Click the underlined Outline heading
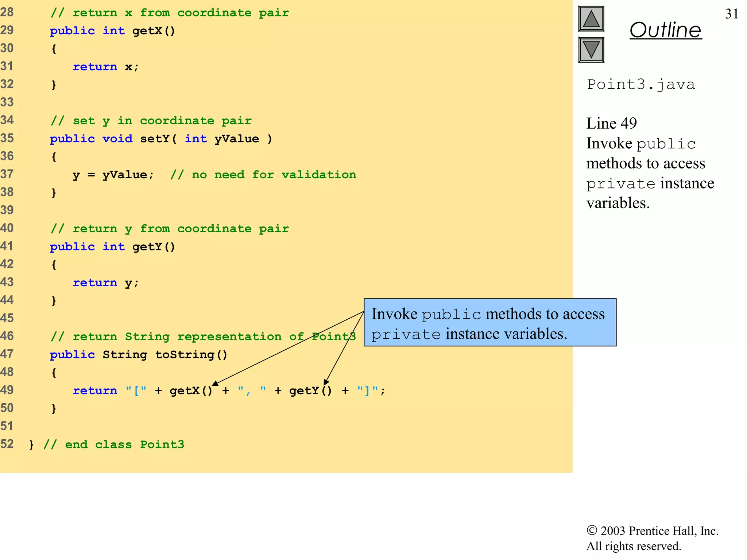Screen dimensions: 747x560 point(665,30)
